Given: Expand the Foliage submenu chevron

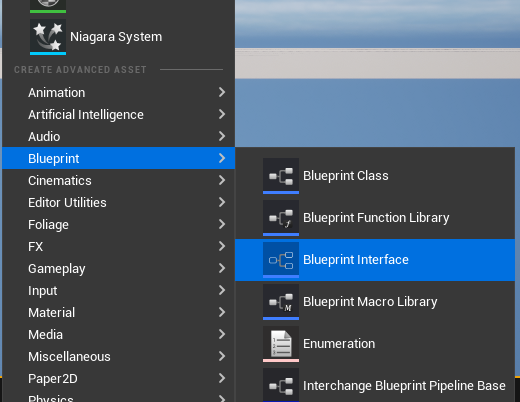Looking at the screenshot, I should (222, 224).
